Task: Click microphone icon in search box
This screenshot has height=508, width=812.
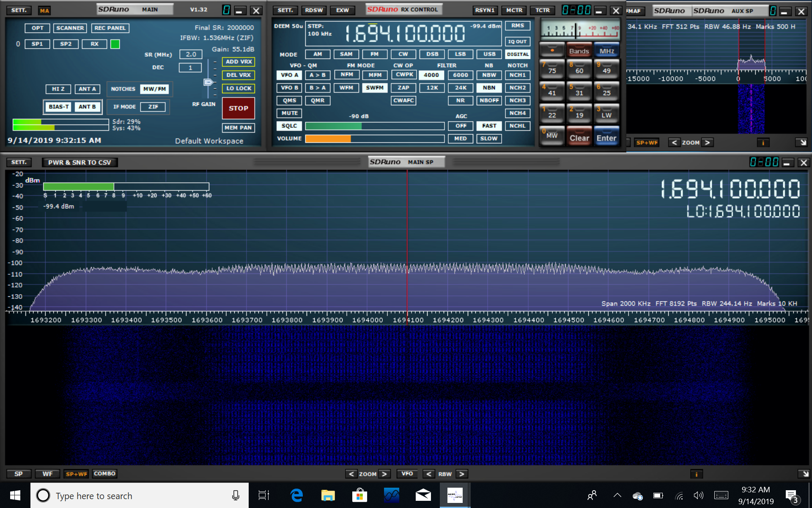Action: tap(236, 495)
